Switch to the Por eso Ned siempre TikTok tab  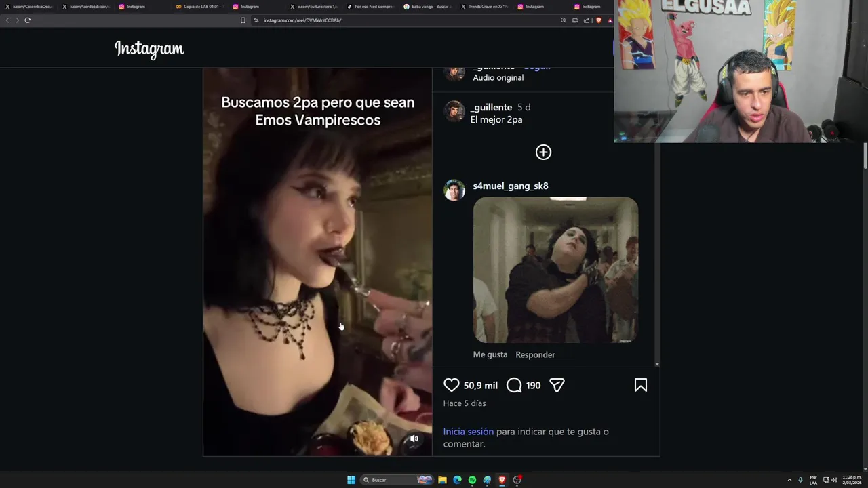click(x=370, y=7)
